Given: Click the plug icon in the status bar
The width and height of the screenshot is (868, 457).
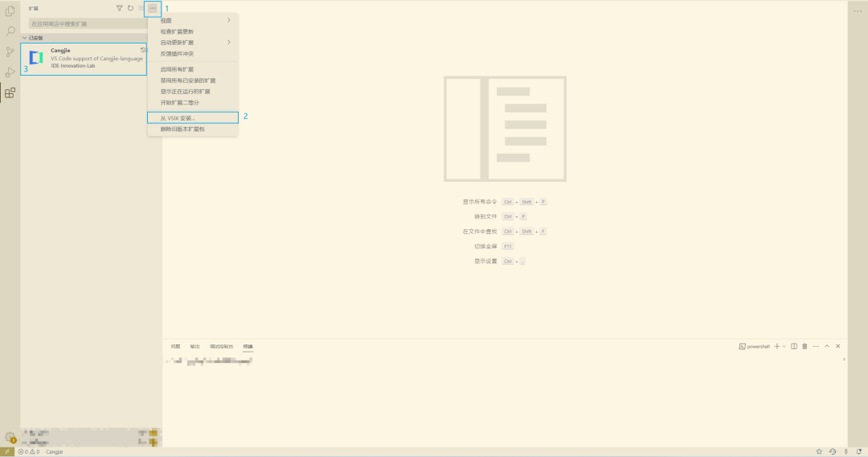Looking at the screenshot, I should point(845,451).
